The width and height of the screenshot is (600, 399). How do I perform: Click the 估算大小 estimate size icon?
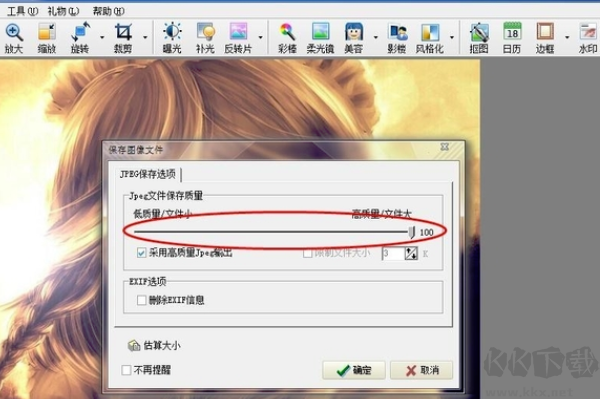click(134, 345)
